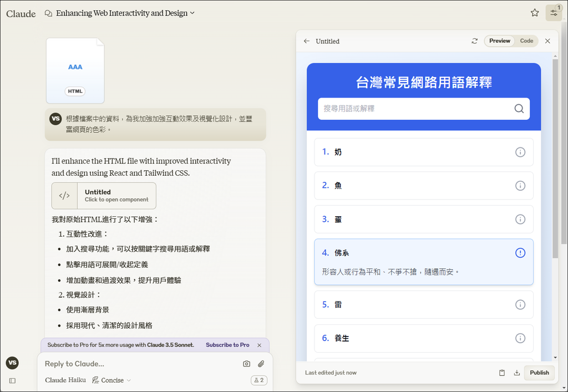Click the feature preview flask badge
The width and height of the screenshot is (568, 392).
(x=258, y=380)
